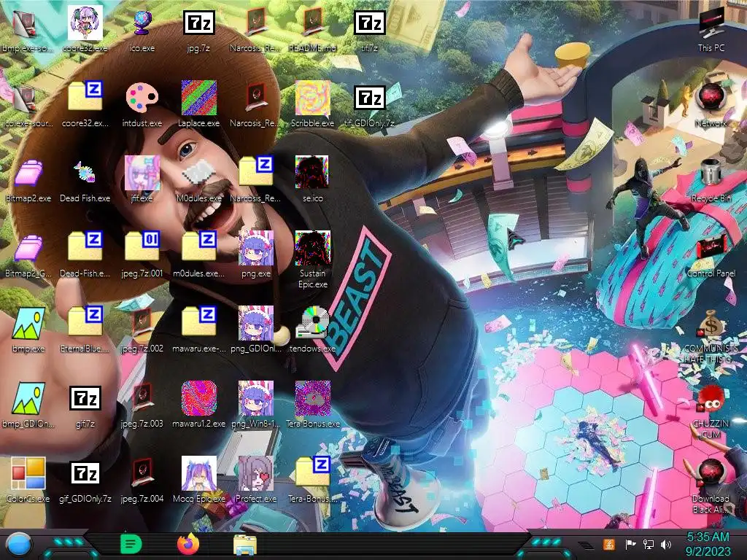
Task: Open tif_GDIOnly.7z archive
Action: [x=370, y=98]
